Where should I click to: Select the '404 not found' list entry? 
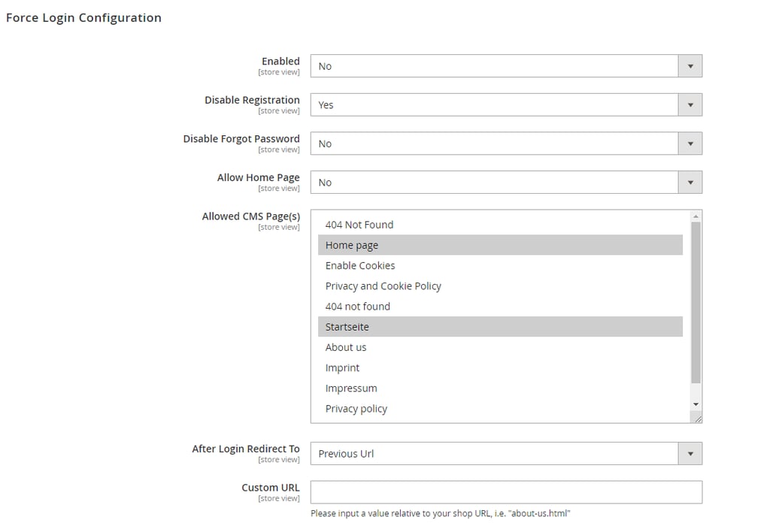(x=357, y=306)
